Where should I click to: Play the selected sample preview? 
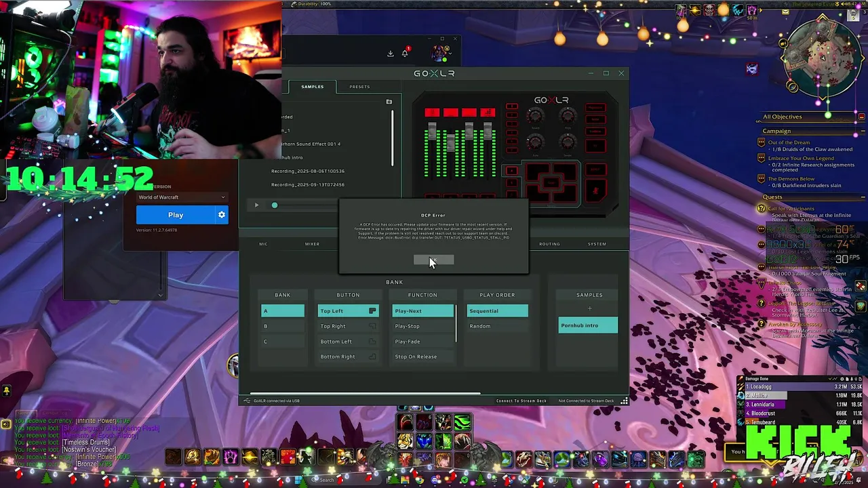(256, 205)
